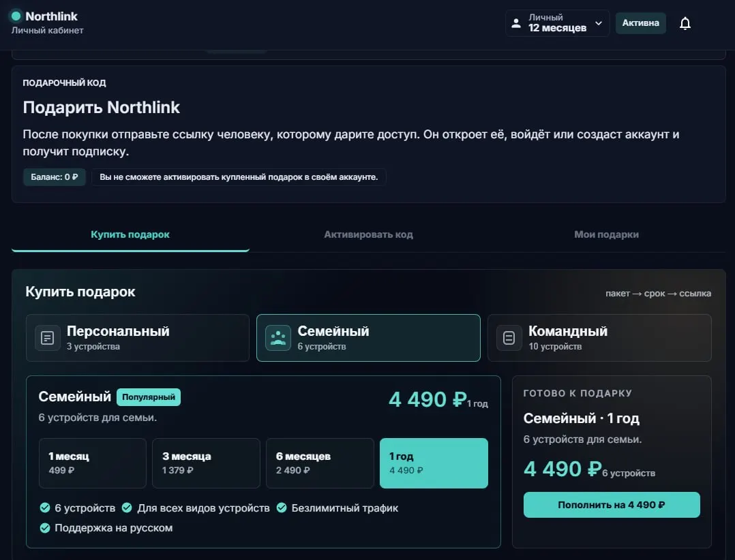The image size is (735, 560).
Task: Select the Персональный 3 устройства plan
Action: (x=137, y=338)
